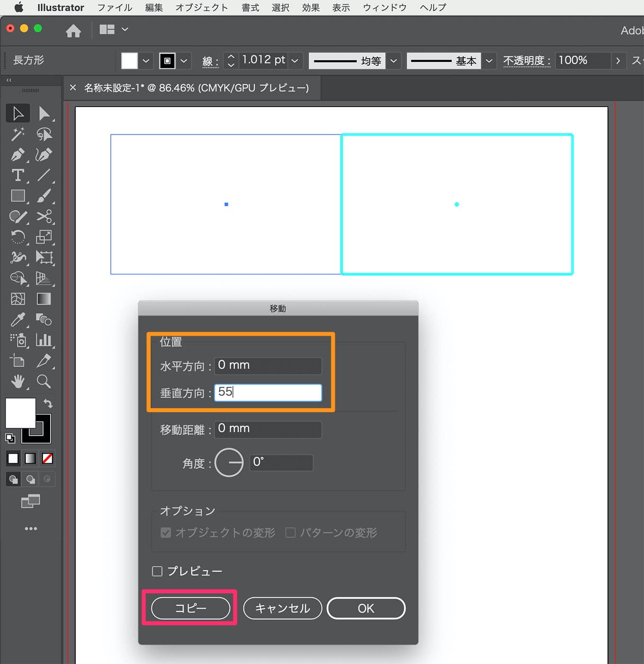The width and height of the screenshot is (644, 664).
Task: Go to Illustrator Home screen
Action: coord(73,31)
